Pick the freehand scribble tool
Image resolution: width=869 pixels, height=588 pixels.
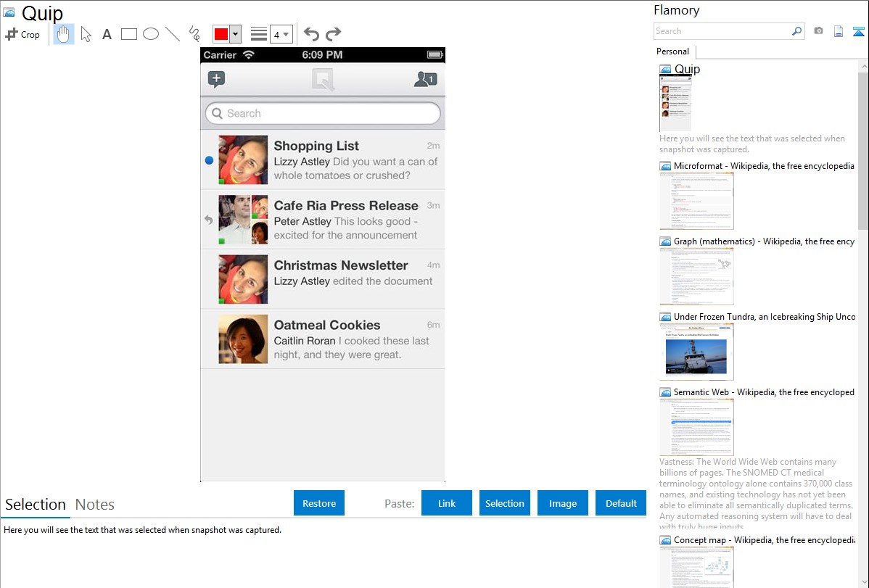(194, 34)
